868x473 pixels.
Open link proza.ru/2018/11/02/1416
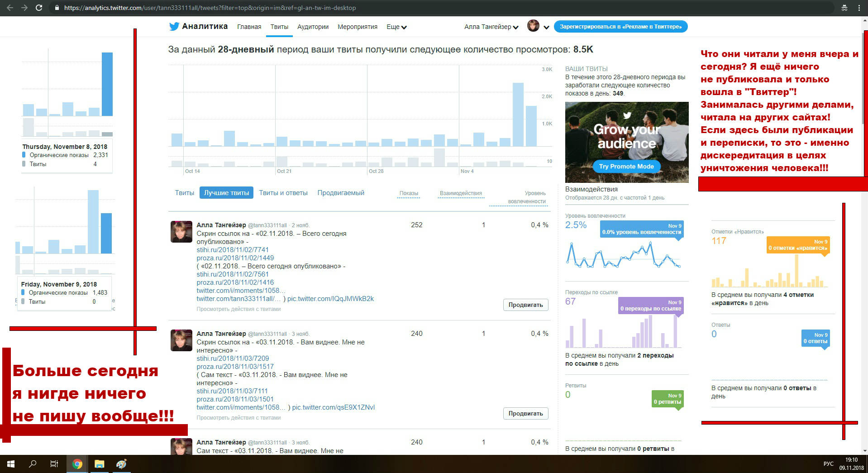click(235, 282)
